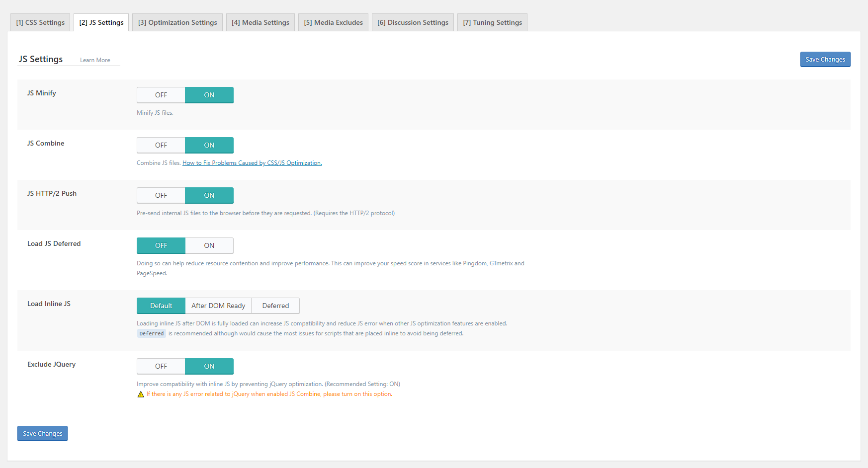Open How to Fix Problems Caused by CSS/JS Optimization link
868x468 pixels.
click(x=252, y=163)
